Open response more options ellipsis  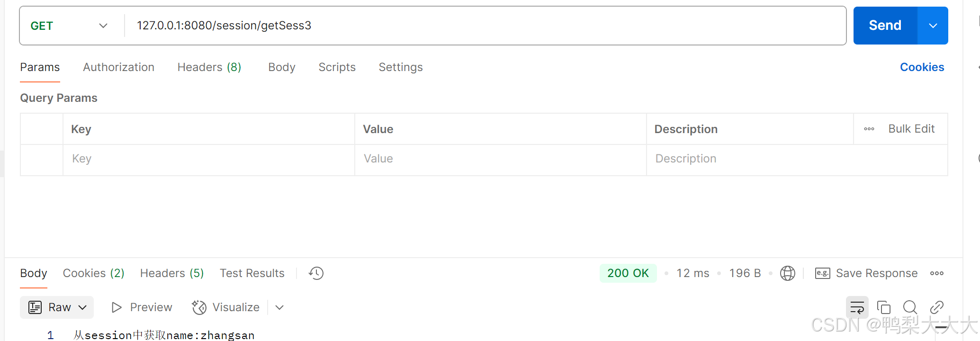[x=936, y=273]
